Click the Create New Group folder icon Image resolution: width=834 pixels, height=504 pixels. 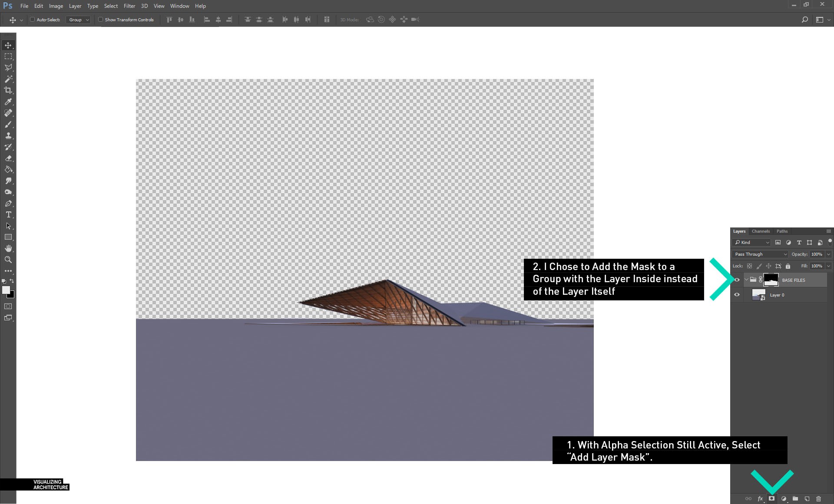coord(795,498)
